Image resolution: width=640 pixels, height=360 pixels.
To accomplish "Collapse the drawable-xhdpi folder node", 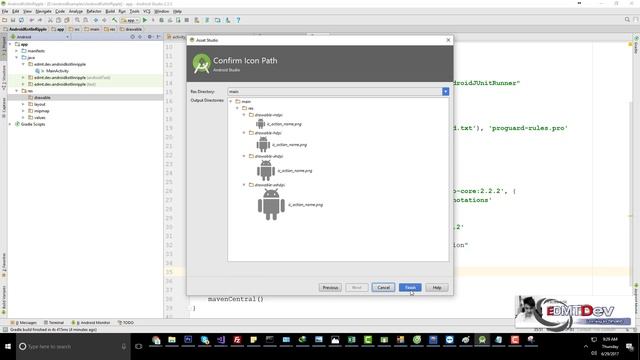I will [244, 156].
